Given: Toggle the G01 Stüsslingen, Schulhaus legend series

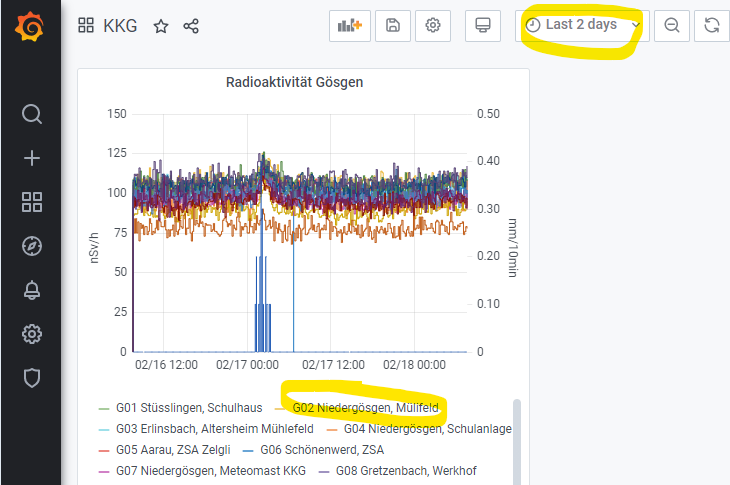Looking at the screenshot, I should click(189, 408).
